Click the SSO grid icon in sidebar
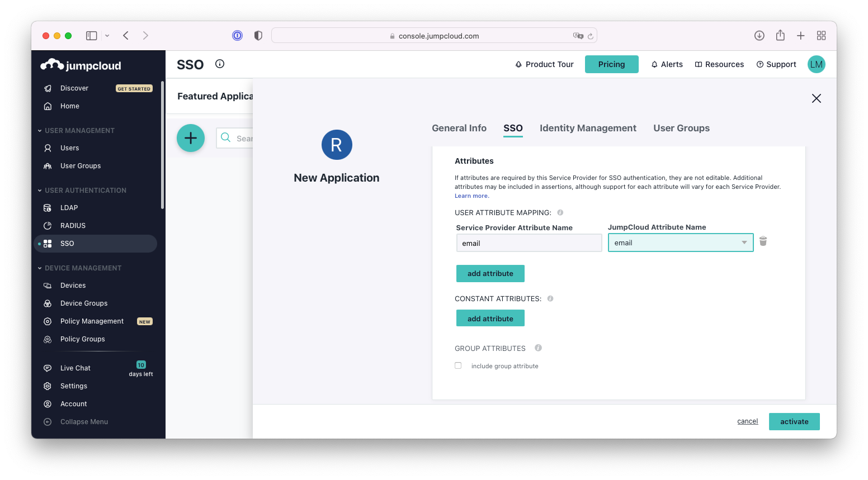The height and width of the screenshot is (480, 868). click(x=48, y=244)
